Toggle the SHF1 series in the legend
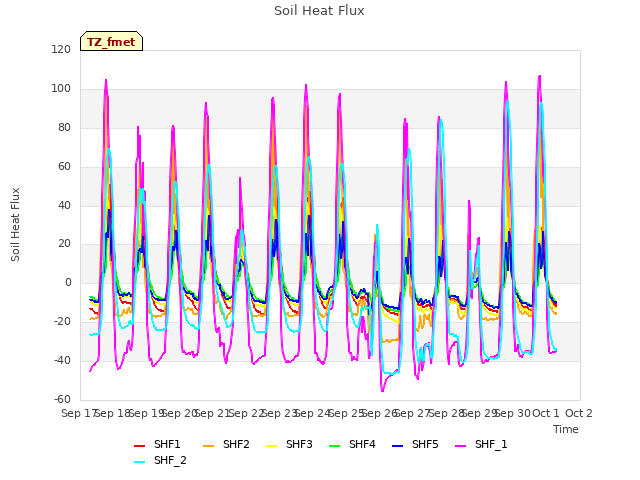This screenshot has height=480, width=640. pyautogui.click(x=157, y=444)
